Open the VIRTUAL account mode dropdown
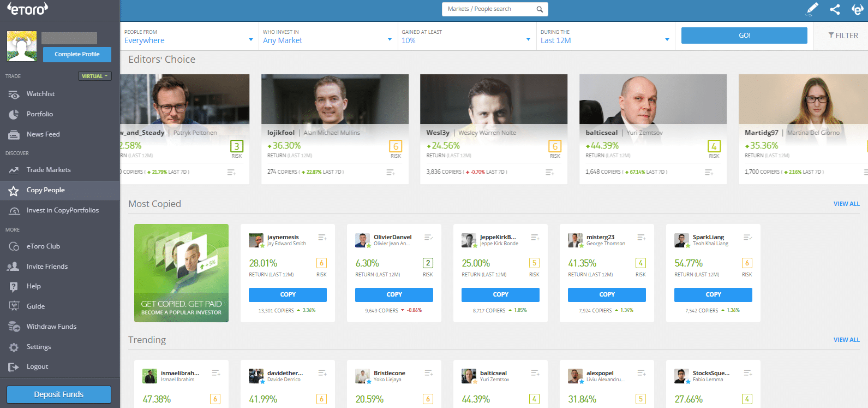The width and height of the screenshot is (868, 408). click(x=95, y=76)
